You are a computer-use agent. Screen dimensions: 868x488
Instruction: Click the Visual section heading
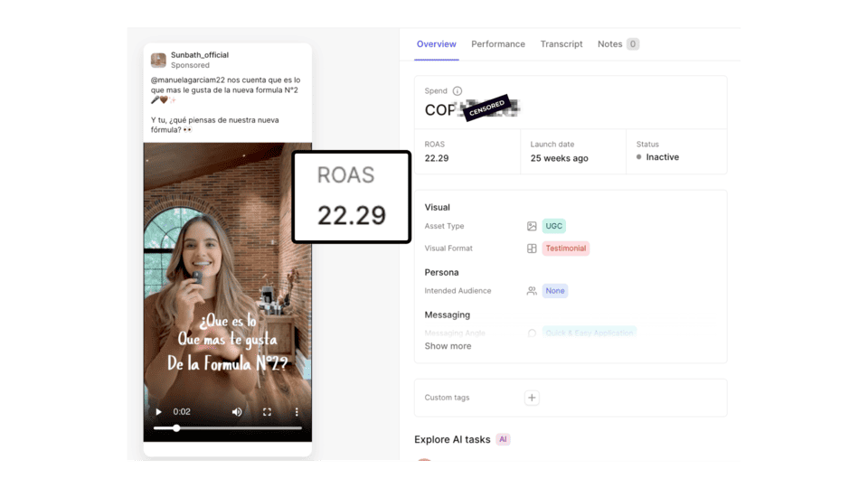click(x=438, y=208)
